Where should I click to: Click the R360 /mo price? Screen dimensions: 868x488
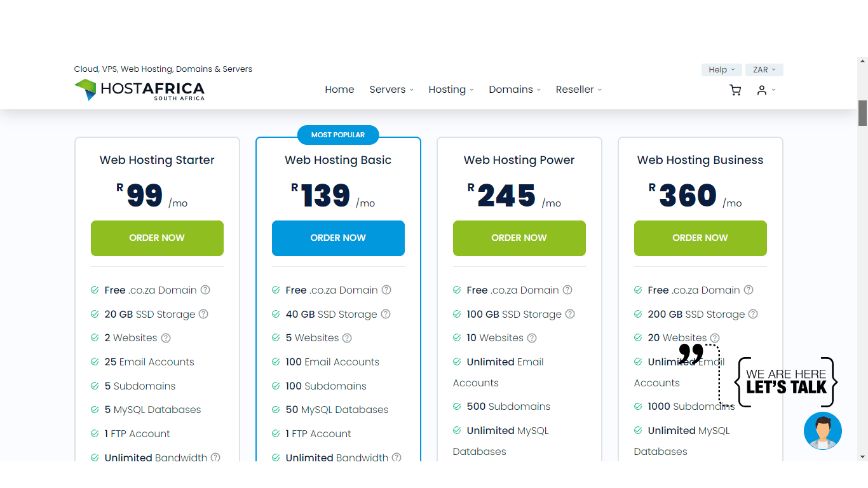(x=695, y=196)
